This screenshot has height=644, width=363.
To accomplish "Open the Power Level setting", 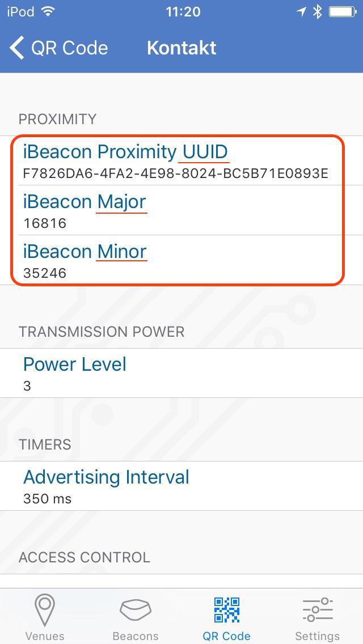I will click(75, 372).
